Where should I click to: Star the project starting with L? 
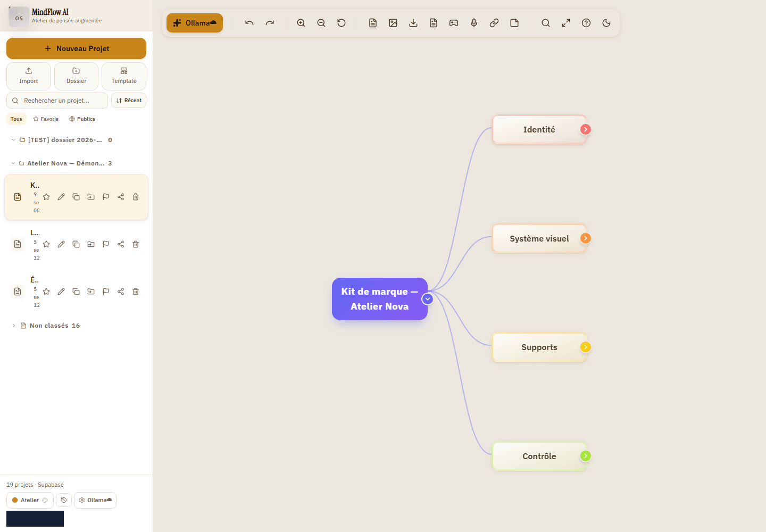pyautogui.click(x=46, y=244)
